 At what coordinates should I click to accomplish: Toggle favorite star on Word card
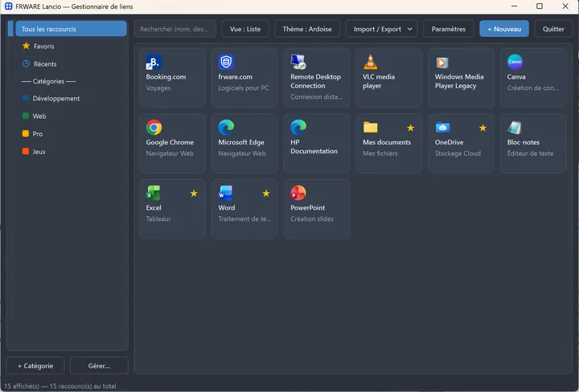click(x=266, y=194)
